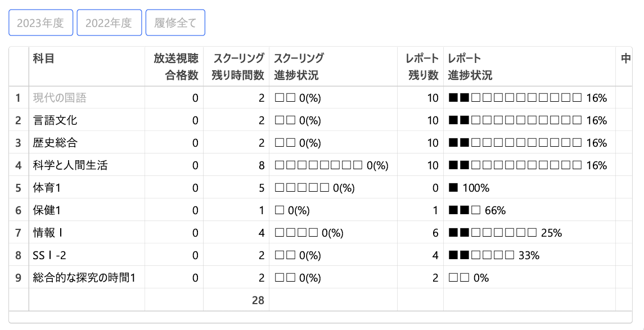The image size is (644, 330).
Task: Open 総合的な探究の時間1 subject
Action: (84, 278)
